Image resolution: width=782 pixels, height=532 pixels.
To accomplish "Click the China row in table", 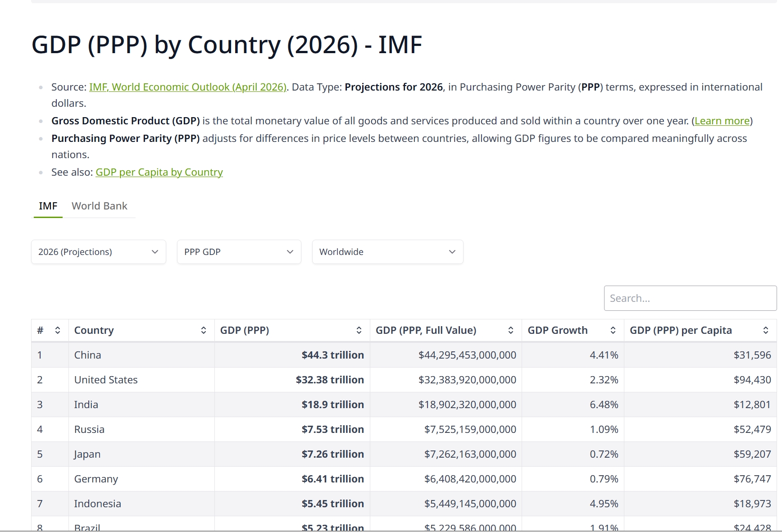I will pos(404,355).
